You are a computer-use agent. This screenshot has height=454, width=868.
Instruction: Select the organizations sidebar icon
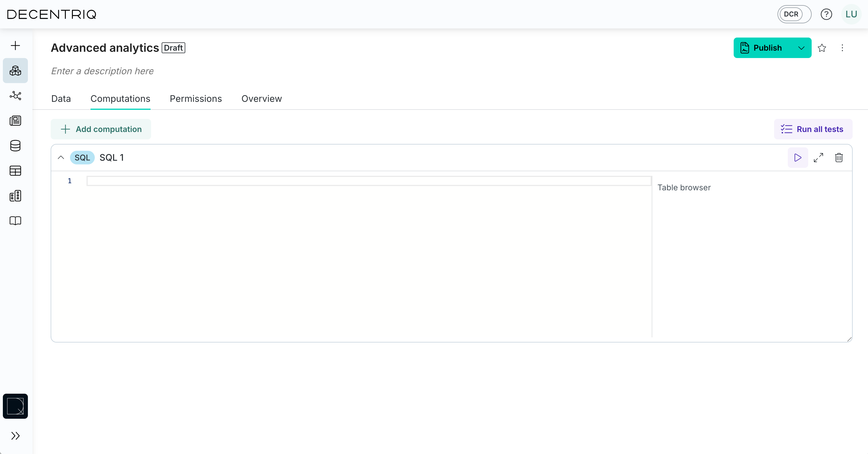(x=15, y=196)
